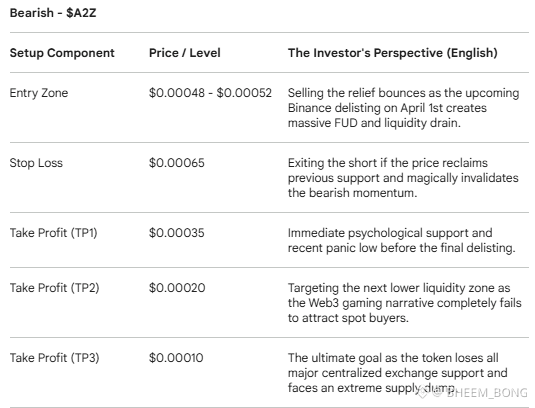Click the BHEEM_BONG watermark logo
This screenshot has width=535, height=408.
pyautogui.click(x=422, y=392)
